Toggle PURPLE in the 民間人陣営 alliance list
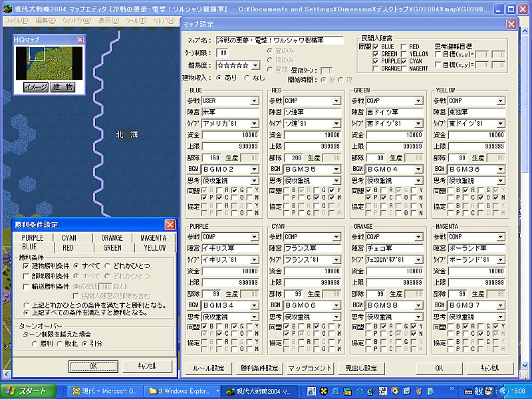The width and height of the screenshot is (532, 399). click(x=376, y=61)
